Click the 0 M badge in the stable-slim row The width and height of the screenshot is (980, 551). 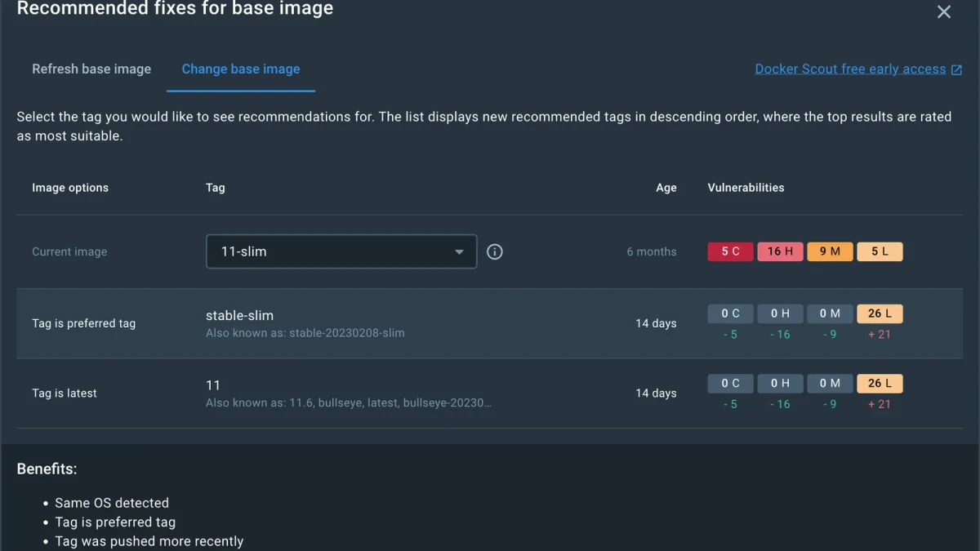[830, 313]
